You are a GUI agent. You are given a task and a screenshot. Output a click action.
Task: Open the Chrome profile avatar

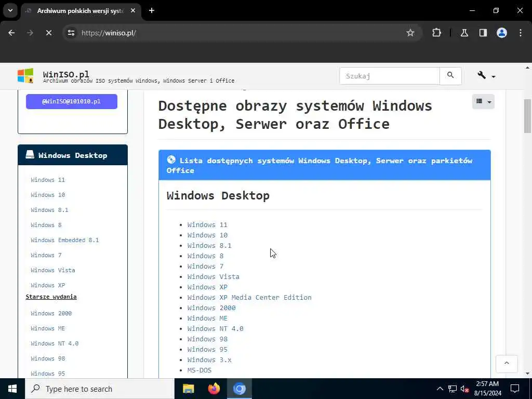point(502,33)
